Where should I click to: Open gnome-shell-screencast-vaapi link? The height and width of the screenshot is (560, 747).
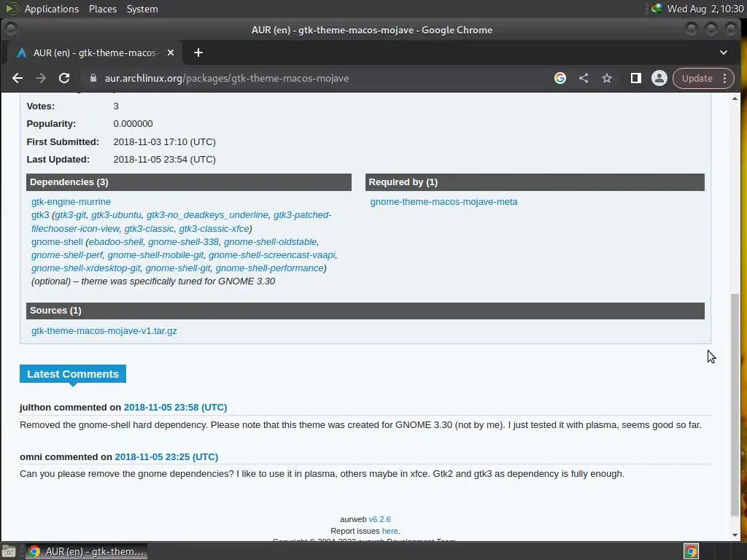(271, 254)
